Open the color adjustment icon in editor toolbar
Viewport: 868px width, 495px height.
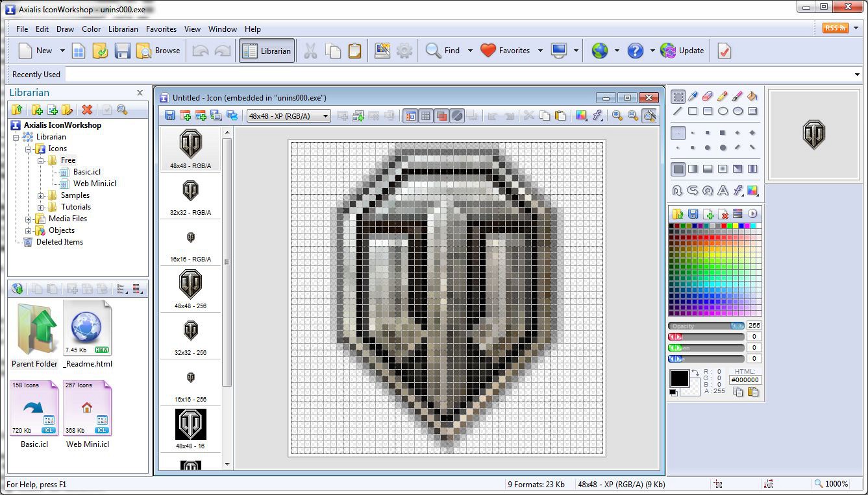point(581,115)
